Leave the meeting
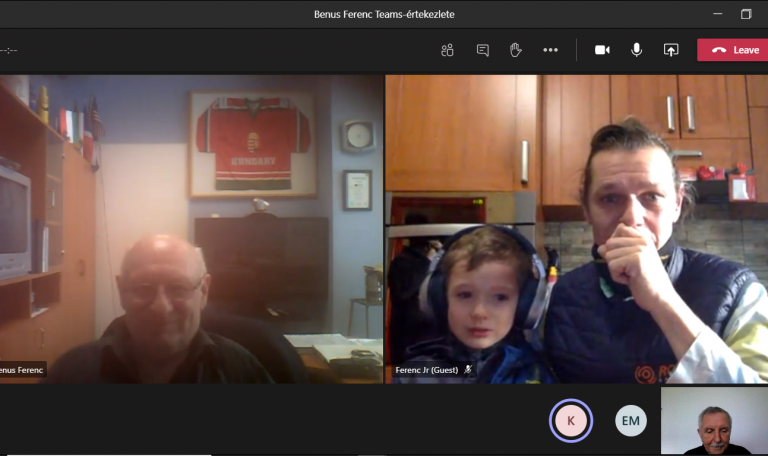 point(733,50)
